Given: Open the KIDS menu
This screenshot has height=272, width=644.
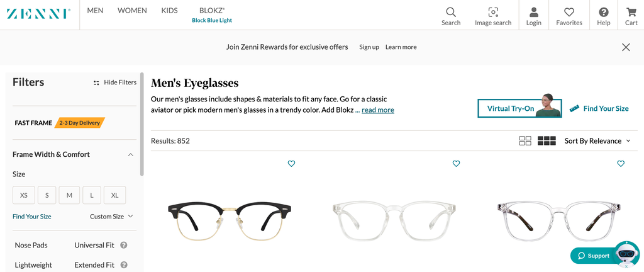Looking at the screenshot, I should [x=169, y=11].
